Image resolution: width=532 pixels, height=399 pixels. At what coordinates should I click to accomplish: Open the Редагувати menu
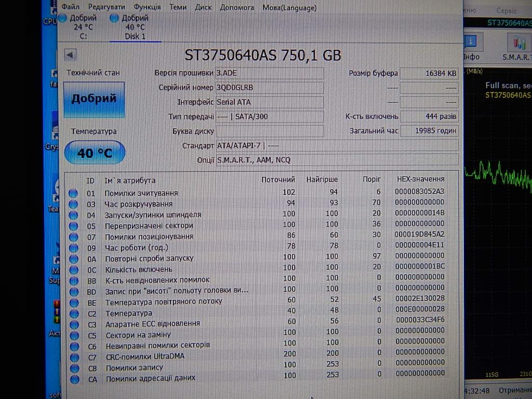point(107,7)
